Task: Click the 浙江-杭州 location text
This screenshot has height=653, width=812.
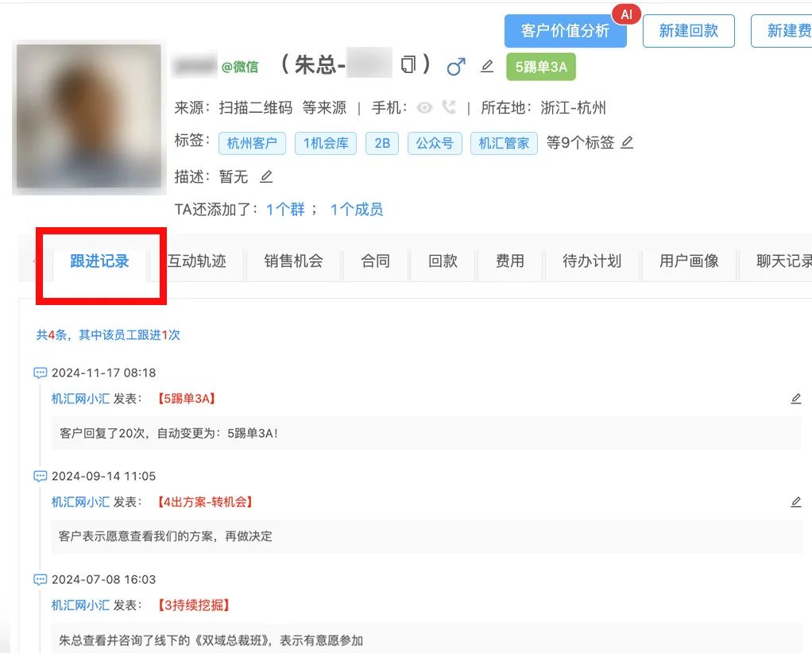Action: coord(574,108)
